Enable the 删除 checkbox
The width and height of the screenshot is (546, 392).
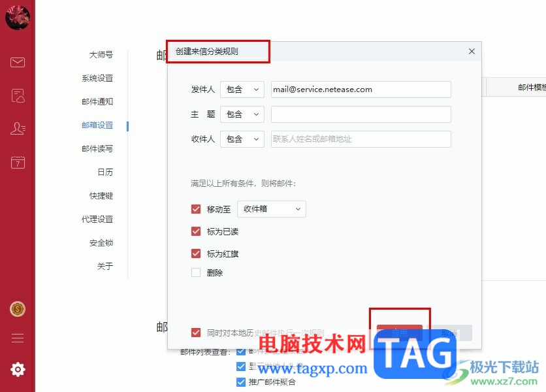pyautogui.click(x=196, y=272)
